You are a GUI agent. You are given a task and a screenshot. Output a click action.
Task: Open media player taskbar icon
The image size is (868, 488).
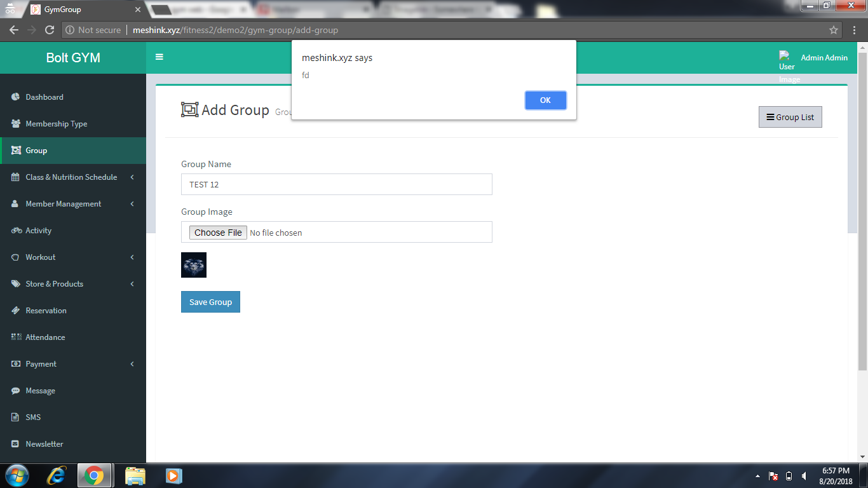[x=173, y=475]
